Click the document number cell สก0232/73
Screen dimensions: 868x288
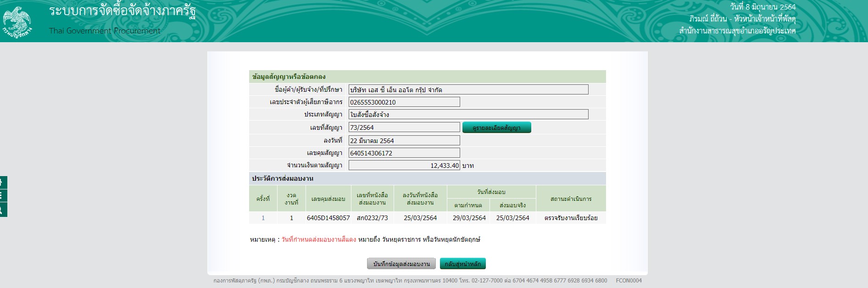[x=372, y=218]
